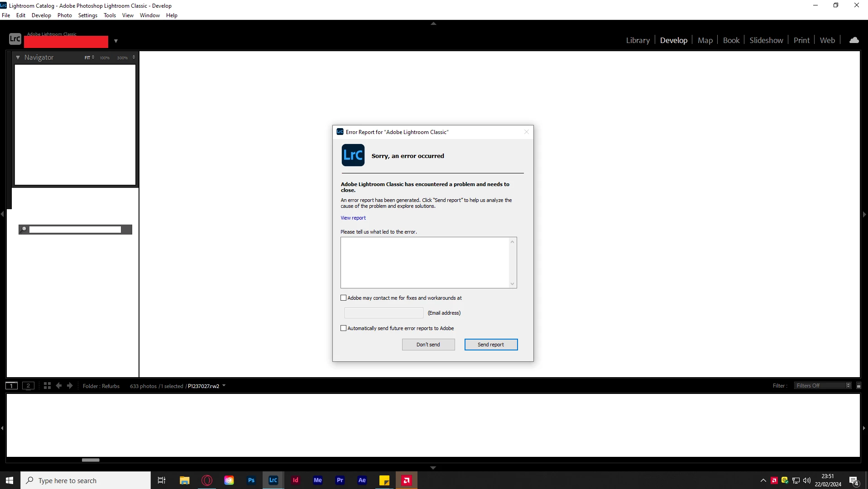Open the Filters Off dropdown
This screenshot has height=489, width=868.
pos(823,386)
